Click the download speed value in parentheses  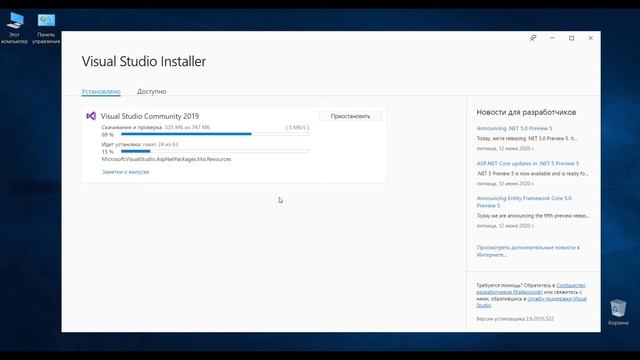(297, 127)
